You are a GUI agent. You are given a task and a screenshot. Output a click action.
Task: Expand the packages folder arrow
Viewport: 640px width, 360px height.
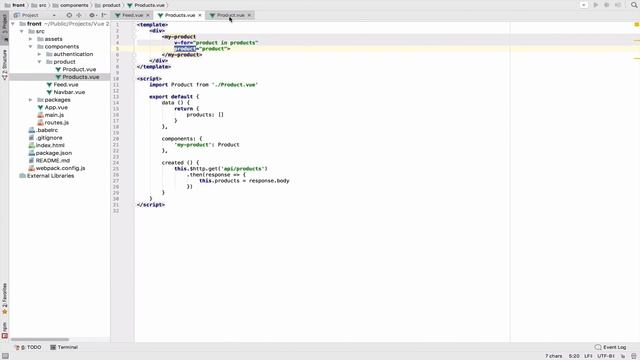click(x=31, y=100)
